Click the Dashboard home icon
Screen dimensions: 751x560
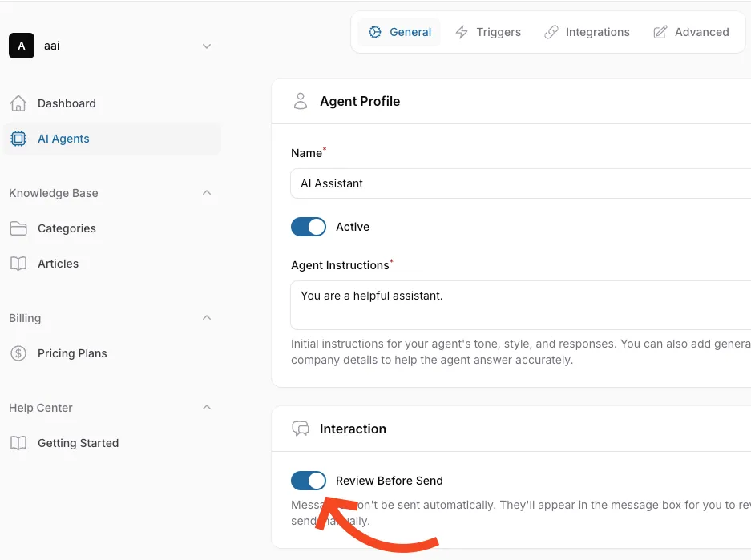tap(18, 103)
